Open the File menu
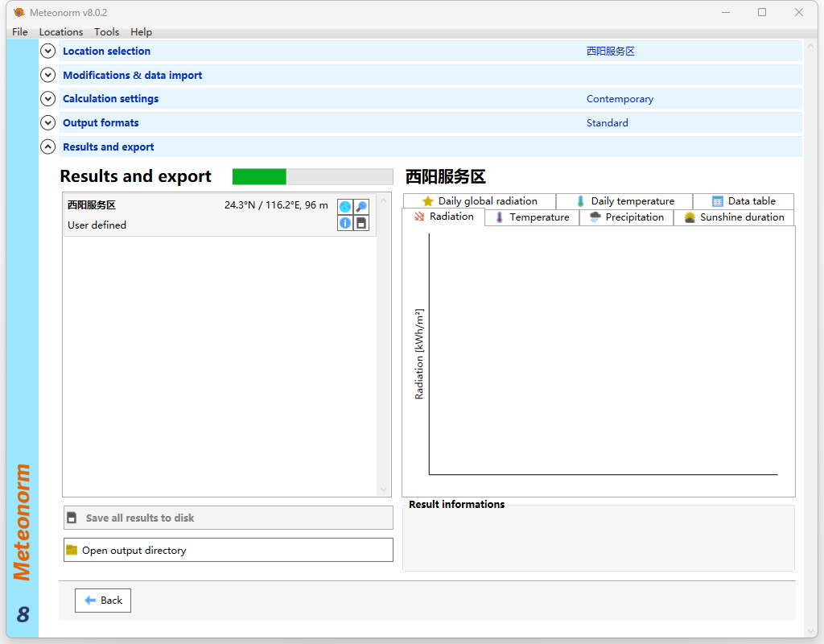Viewport: 824px width, 644px height. (x=20, y=31)
